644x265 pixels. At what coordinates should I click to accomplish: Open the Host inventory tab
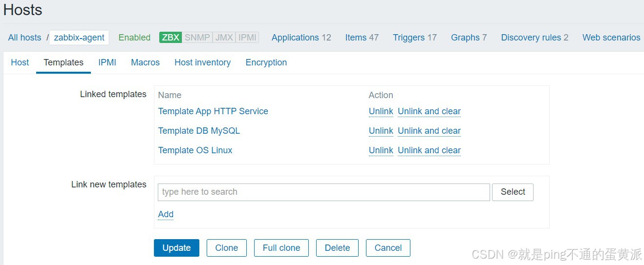[202, 62]
